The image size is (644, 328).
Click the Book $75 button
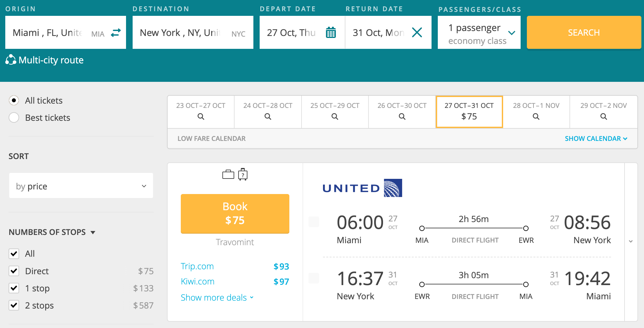tap(235, 213)
